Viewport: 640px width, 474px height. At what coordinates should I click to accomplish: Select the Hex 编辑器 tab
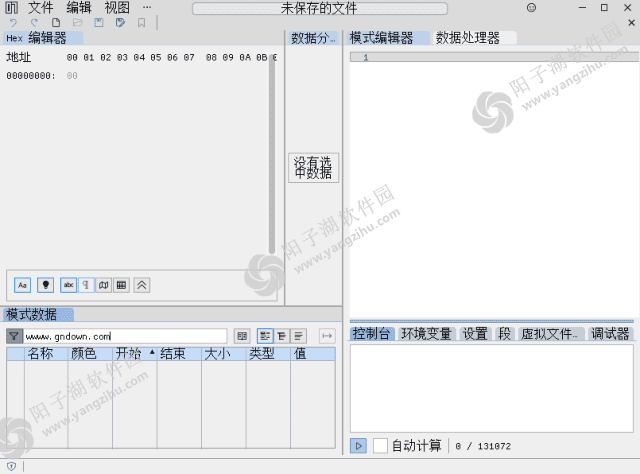point(43,38)
